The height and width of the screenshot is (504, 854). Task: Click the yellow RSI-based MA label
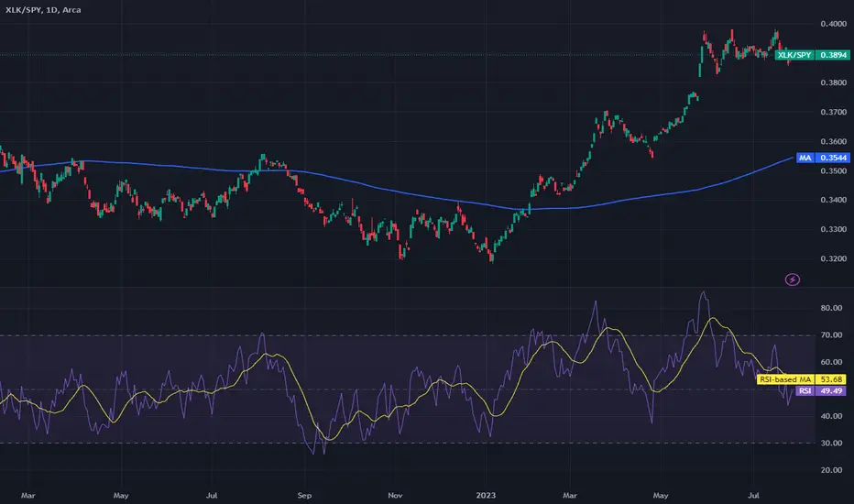point(785,379)
